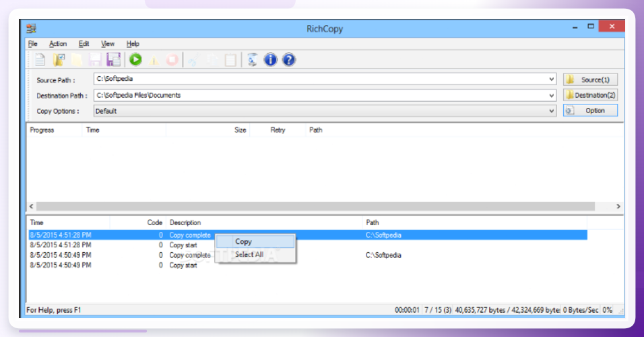Screen dimensions: 644x337
Task: Click the Source(1) button
Action: 590,80
